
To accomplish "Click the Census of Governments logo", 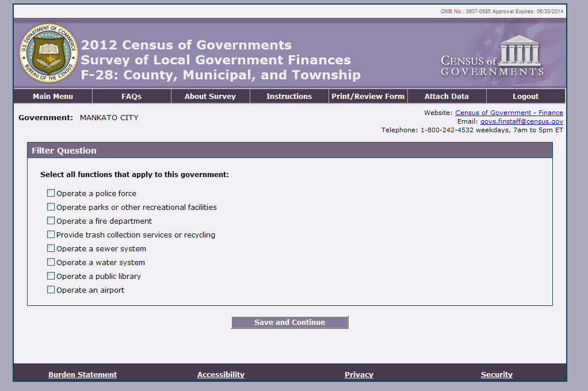I will click(x=492, y=56).
